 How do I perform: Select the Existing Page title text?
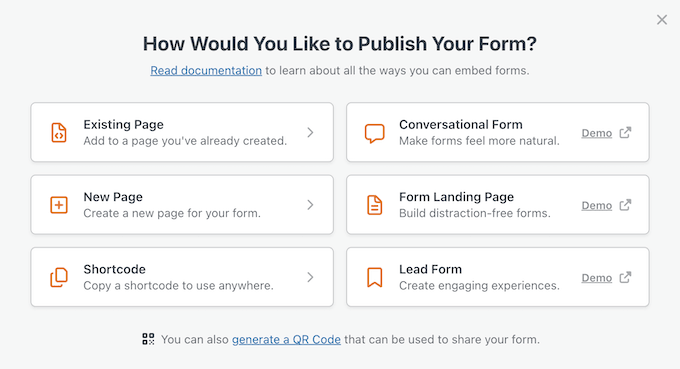click(x=124, y=124)
